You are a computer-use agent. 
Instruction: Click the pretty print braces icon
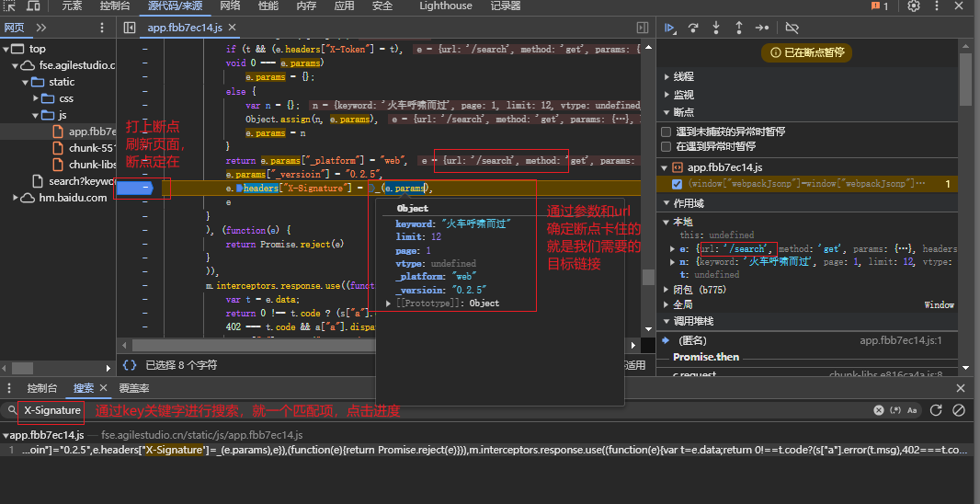click(130, 365)
